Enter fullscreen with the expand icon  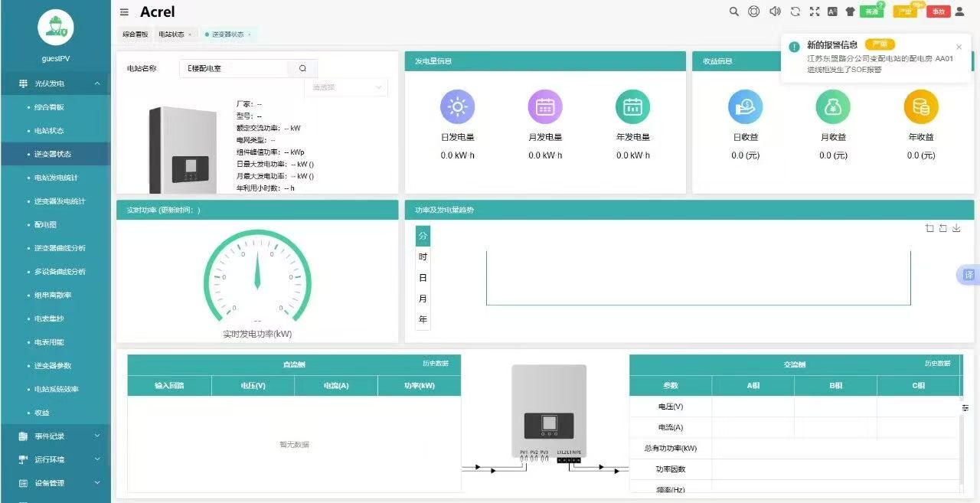[815, 11]
